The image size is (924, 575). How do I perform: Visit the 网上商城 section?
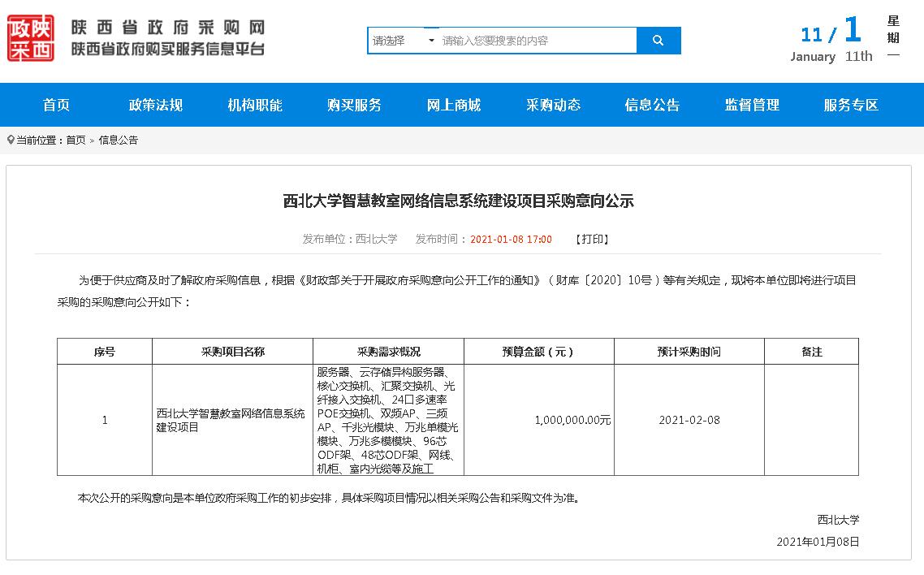pos(454,105)
